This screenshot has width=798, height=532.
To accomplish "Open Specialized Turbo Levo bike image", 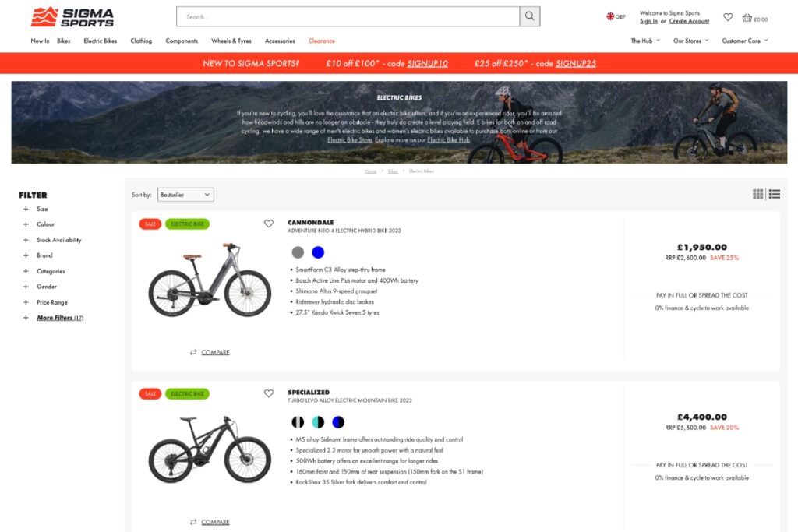I will (x=210, y=449).
